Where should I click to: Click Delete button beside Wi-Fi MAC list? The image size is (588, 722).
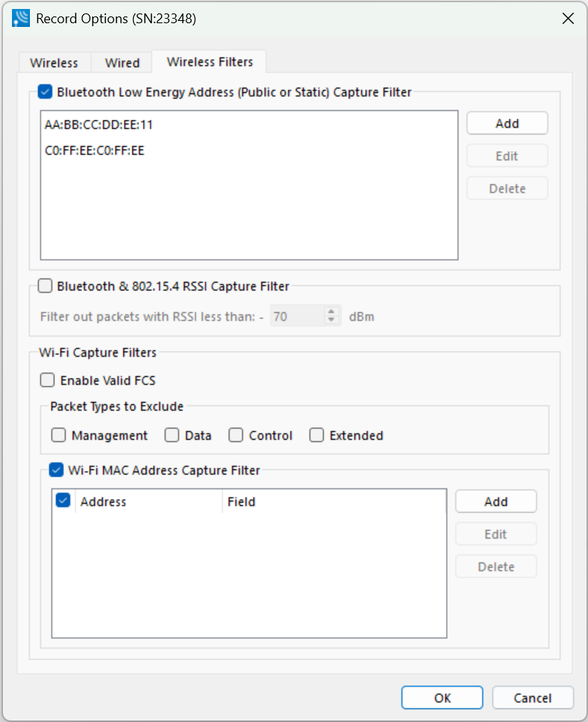496,567
